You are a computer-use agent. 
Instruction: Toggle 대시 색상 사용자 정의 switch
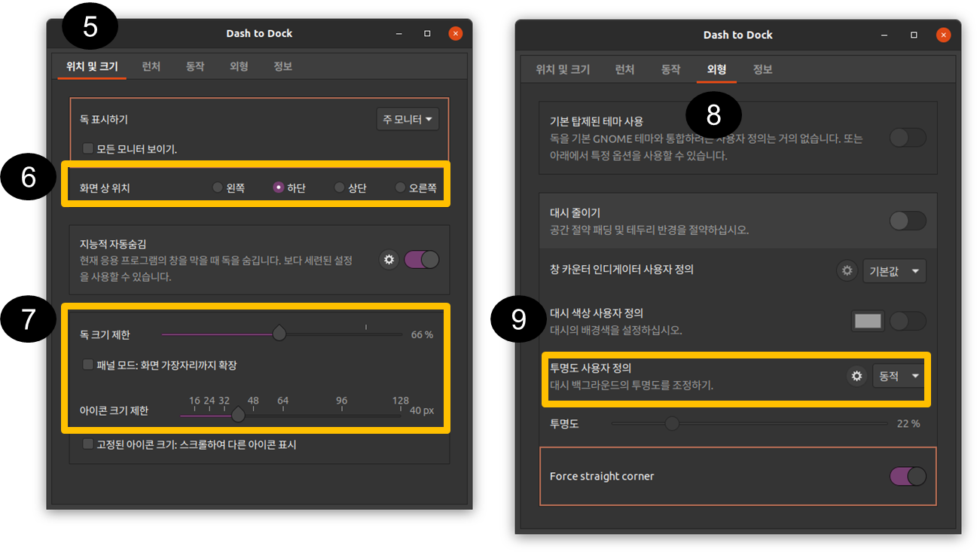pos(908,321)
